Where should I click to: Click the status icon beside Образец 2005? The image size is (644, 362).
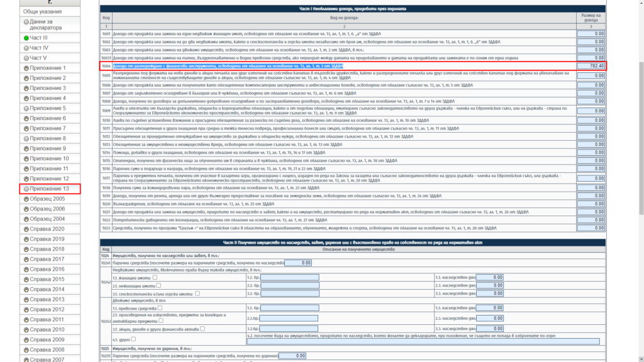[x=26, y=199]
